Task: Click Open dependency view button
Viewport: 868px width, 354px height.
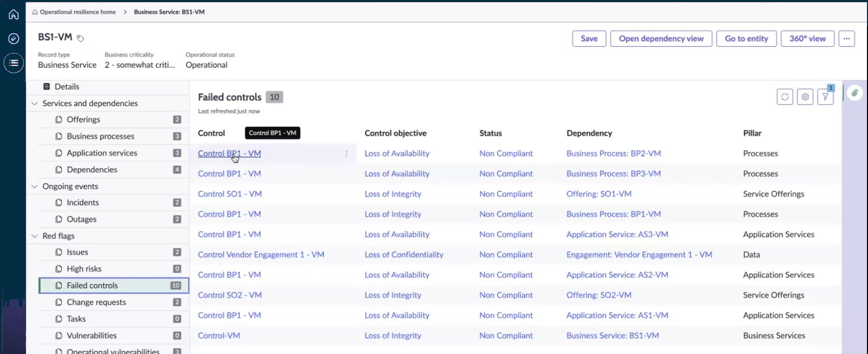Action: [x=661, y=38]
